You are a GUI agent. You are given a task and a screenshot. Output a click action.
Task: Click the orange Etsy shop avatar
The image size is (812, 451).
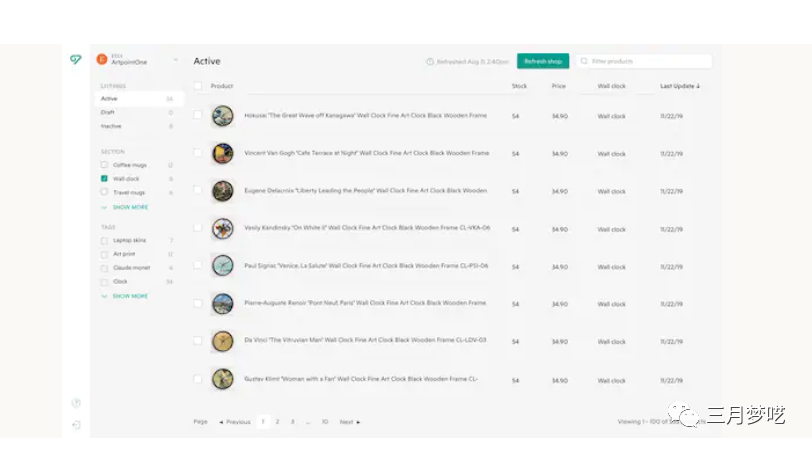[102, 60]
